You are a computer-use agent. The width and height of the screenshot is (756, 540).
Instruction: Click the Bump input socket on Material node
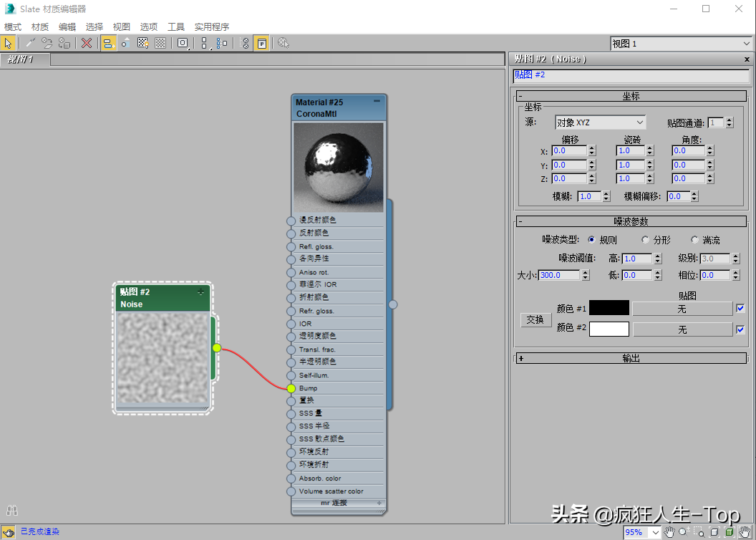tap(291, 388)
